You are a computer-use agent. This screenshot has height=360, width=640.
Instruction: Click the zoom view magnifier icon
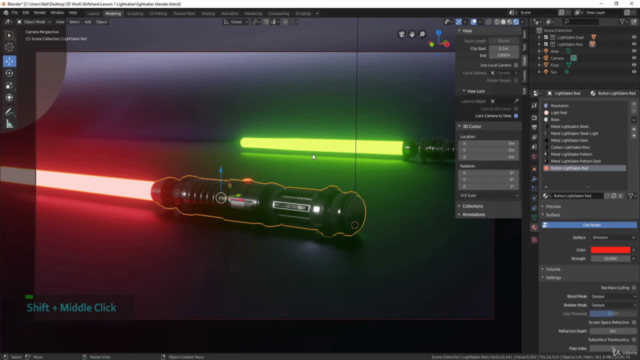click(422, 34)
